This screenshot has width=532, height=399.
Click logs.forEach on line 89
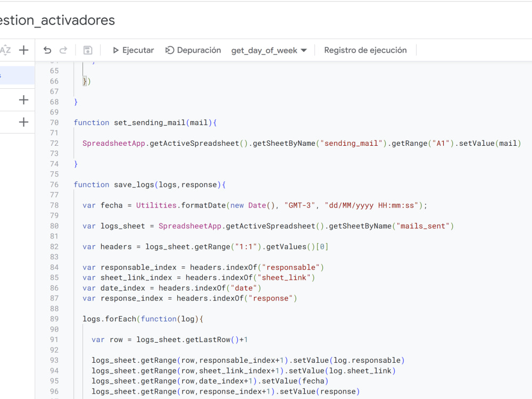[x=109, y=319]
